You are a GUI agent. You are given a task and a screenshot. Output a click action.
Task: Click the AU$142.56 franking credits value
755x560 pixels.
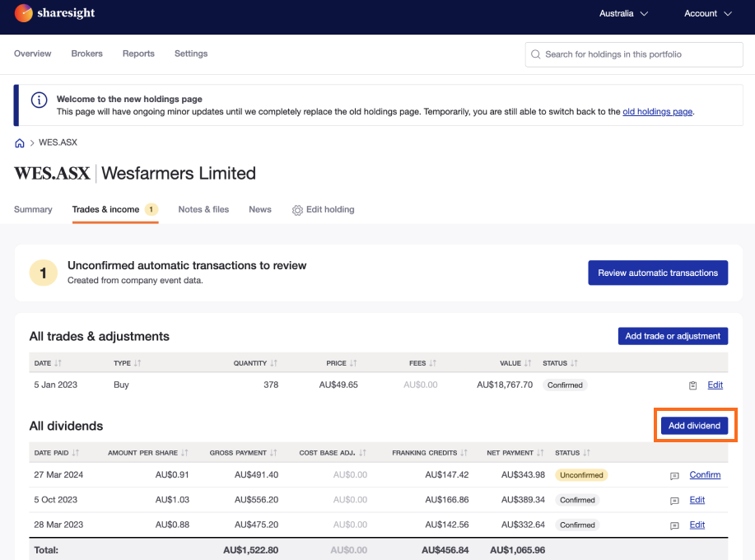click(447, 525)
